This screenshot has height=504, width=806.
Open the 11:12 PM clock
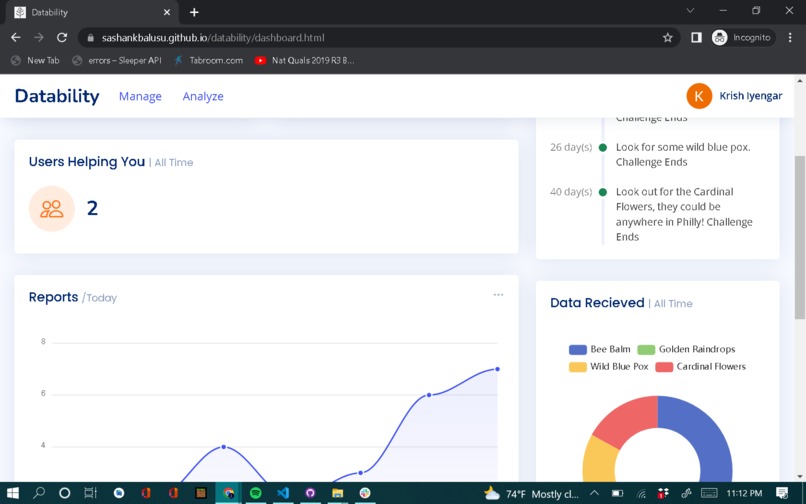(744, 493)
